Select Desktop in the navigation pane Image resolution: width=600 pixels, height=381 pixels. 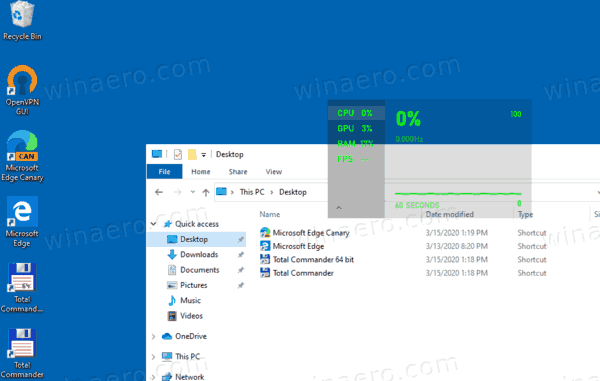[x=197, y=239]
